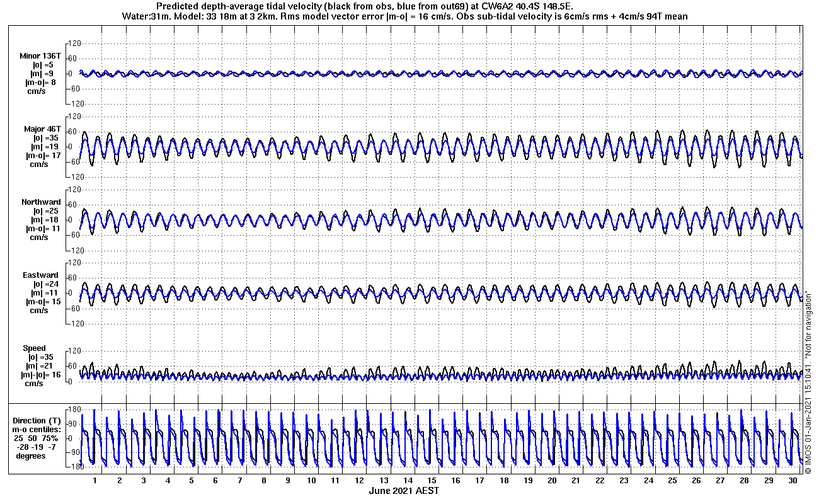Select the "-28 -19 -7" centile values

point(36,447)
